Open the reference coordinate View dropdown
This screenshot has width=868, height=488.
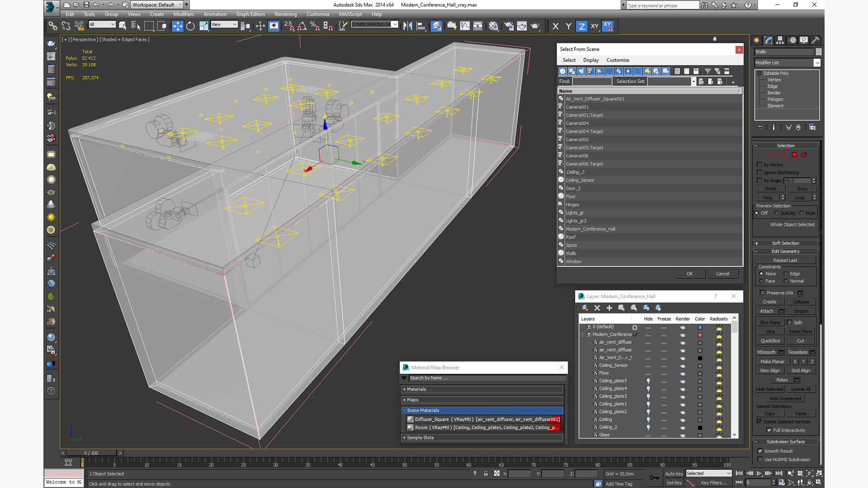click(x=224, y=24)
